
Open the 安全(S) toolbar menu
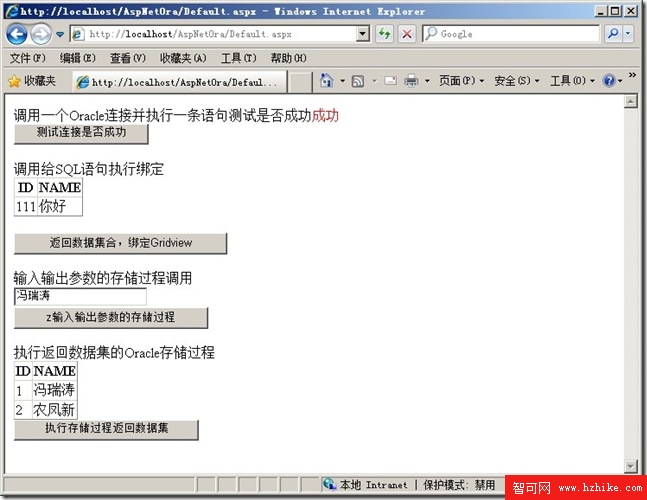click(517, 80)
